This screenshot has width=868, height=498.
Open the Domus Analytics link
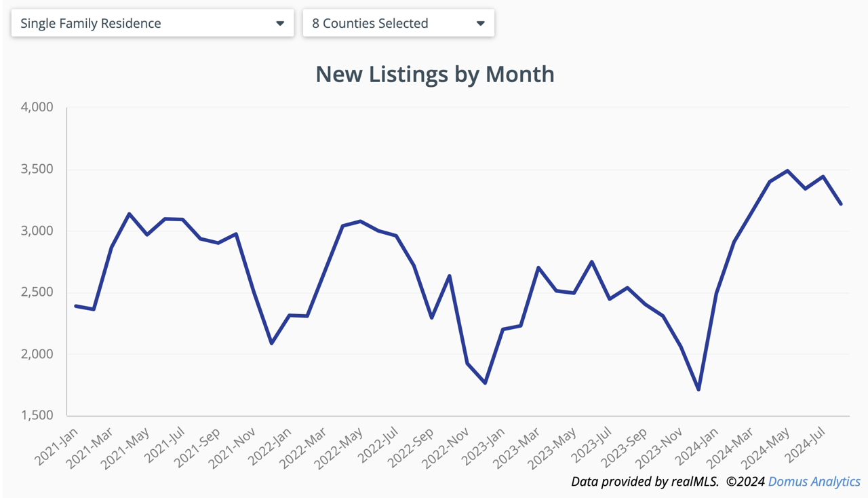(x=814, y=482)
